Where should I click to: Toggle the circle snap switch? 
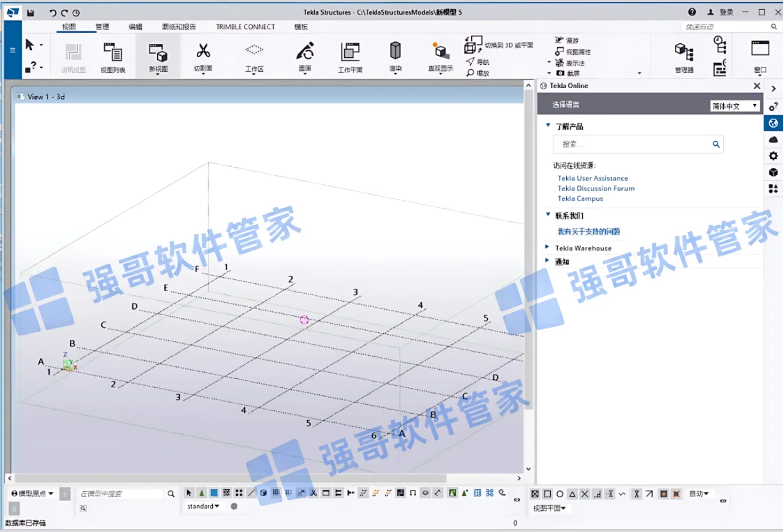coord(560,494)
